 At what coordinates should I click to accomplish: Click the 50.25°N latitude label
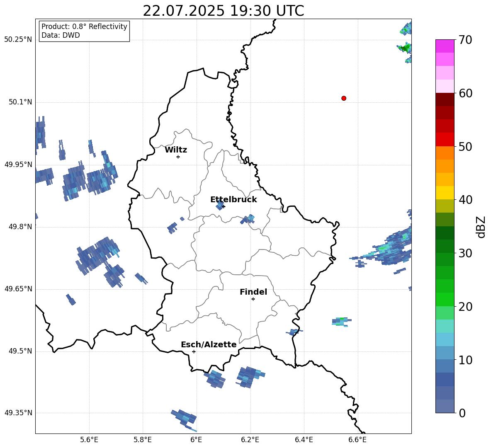[18, 40]
